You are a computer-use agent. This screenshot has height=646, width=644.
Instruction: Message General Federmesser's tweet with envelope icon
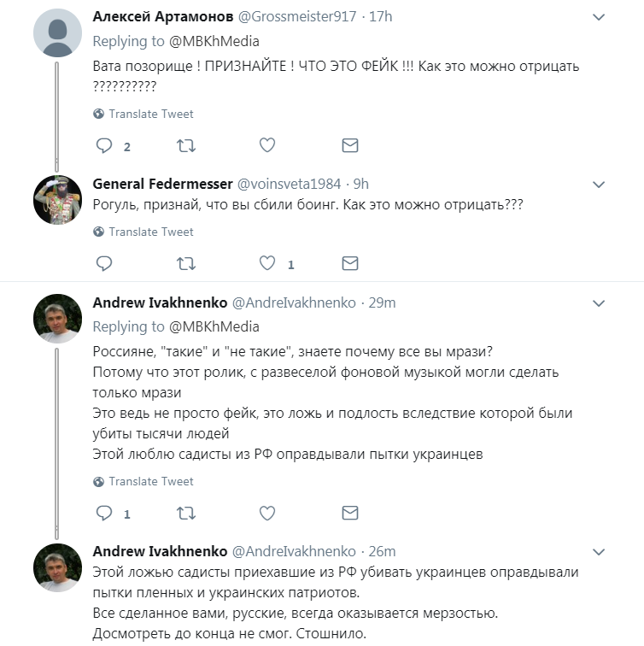(x=349, y=264)
